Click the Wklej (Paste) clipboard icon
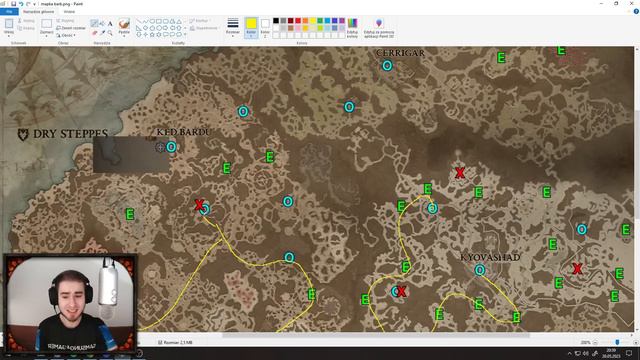The image size is (640, 360). (9, 23)
